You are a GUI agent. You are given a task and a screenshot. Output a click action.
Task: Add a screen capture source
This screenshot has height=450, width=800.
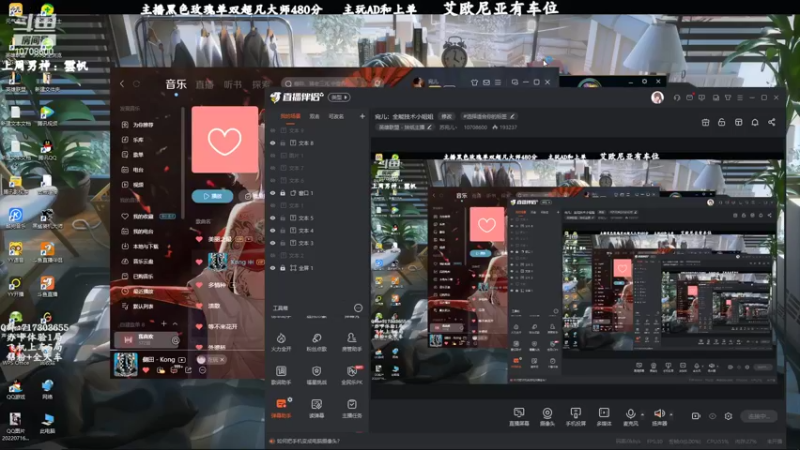click(x=519, y=416)
